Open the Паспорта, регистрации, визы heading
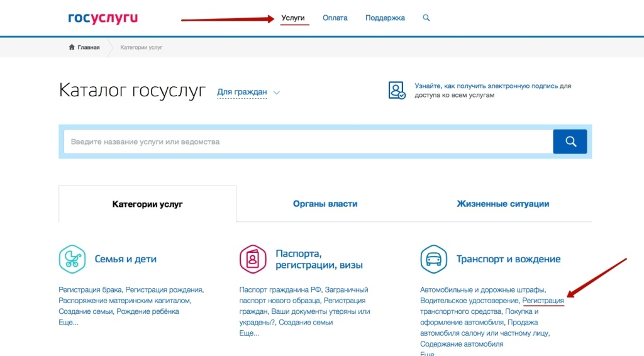The height and width of the screenshot is (356, 644). pyautogui.click(x=319, y=259)
